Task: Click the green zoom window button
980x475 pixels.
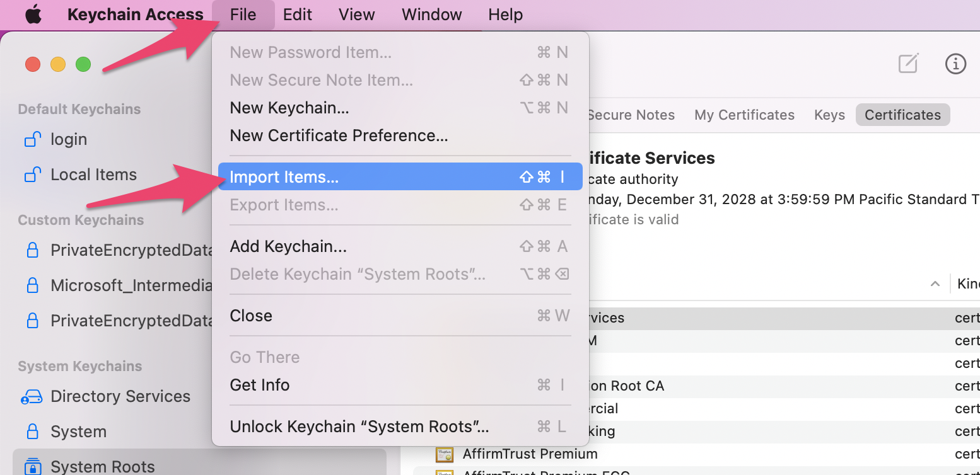Action: click(83, 64)
